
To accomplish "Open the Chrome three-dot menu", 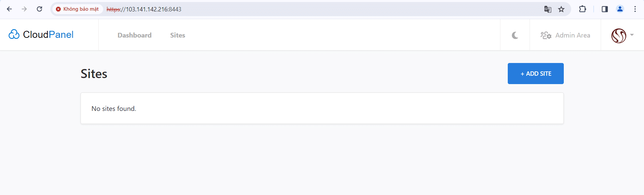I will 635,9.
